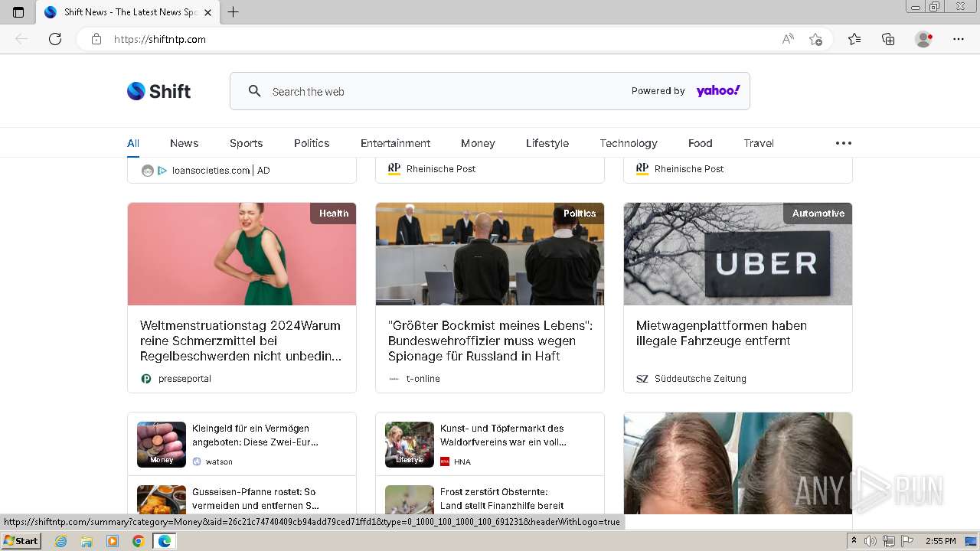Viewport: 980px width, 551px height.
Task: Switch to the Sports tab
Action: [x=247, y=143]
